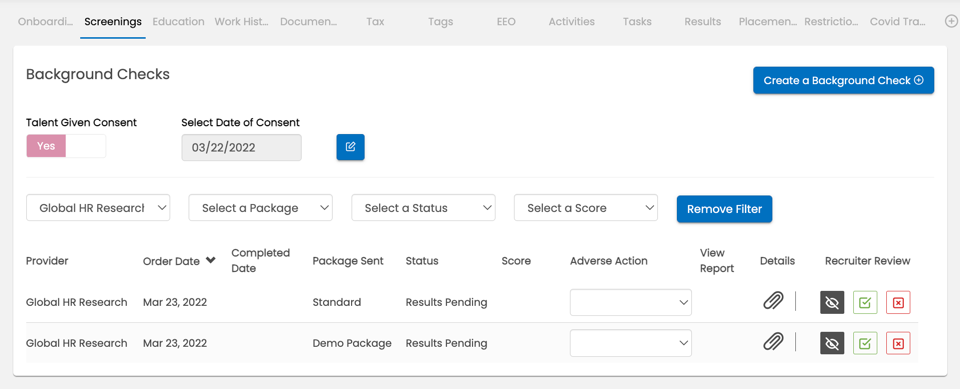The height and width of the screenshot is (389, 960).
Task: Switch to the Covid Tracking tab
Action: point(898,21)
